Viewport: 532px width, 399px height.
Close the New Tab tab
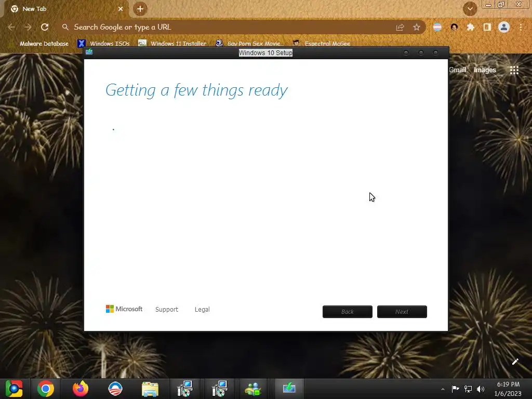(121, 9)
